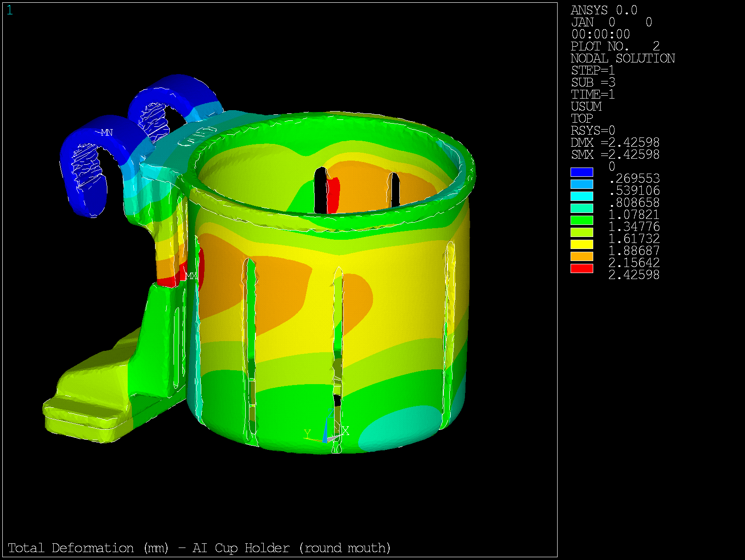Click the blue legend color swatch
Viewport: 745px width, 560px height.
point(582,172)
